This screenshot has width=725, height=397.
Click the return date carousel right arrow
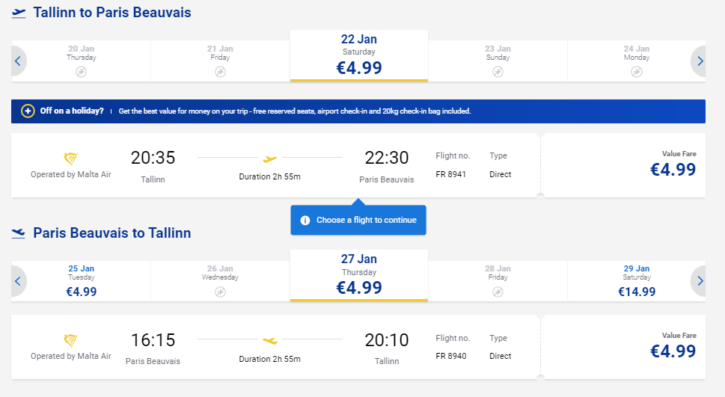pyautogui.click(x=699, y=281)
